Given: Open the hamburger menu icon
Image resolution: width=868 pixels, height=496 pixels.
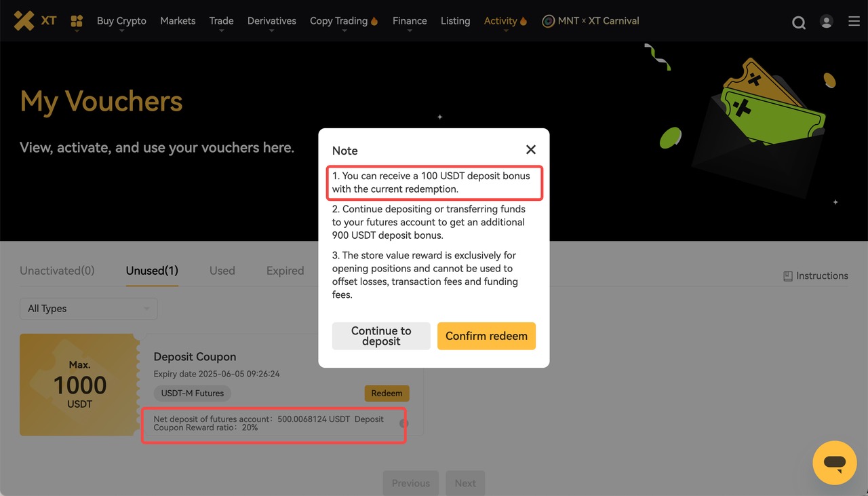Looking at the screenshot, I should pos(854,22).
